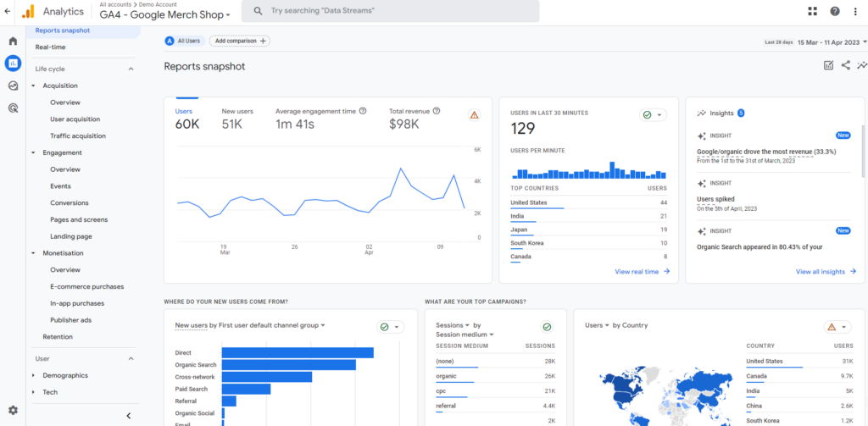
Task: Open Conversions report
Action: pos(70,202)
